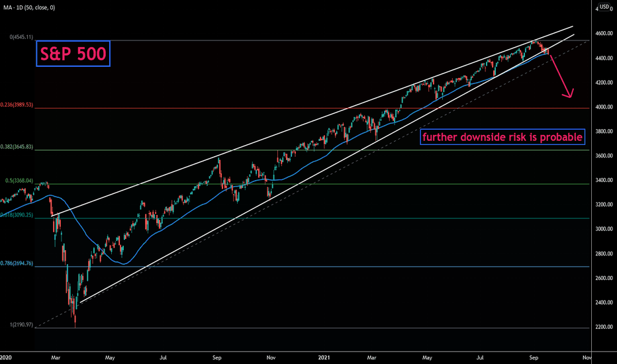The height and width of the screenshot is (364, 617).
Task: Click the 2400.00 price axis label
Action: tap(604, 302)
